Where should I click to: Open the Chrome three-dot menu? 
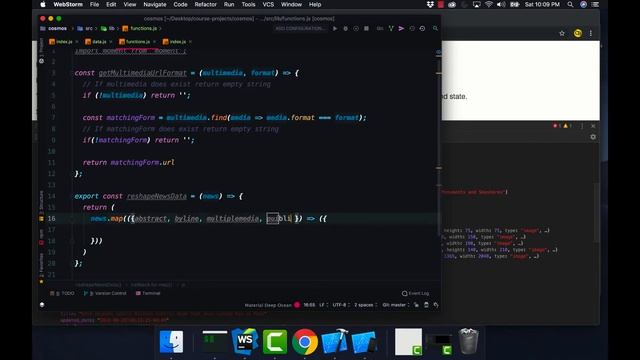click(x=591, y=33)
